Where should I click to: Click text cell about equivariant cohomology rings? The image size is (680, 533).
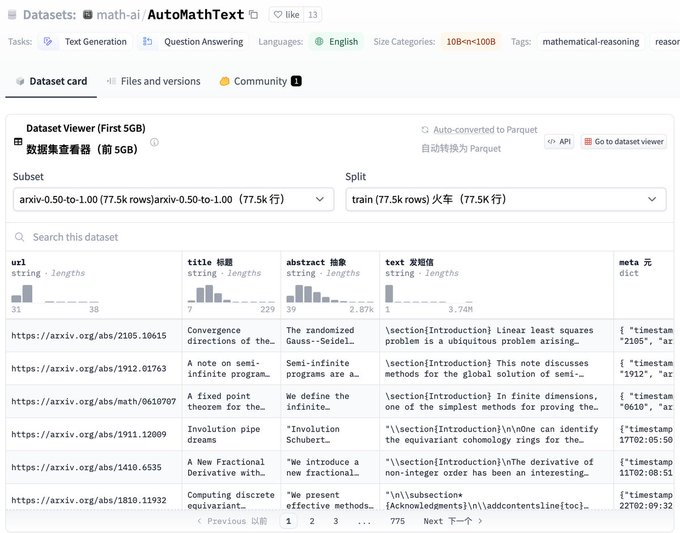coord(497,435)
